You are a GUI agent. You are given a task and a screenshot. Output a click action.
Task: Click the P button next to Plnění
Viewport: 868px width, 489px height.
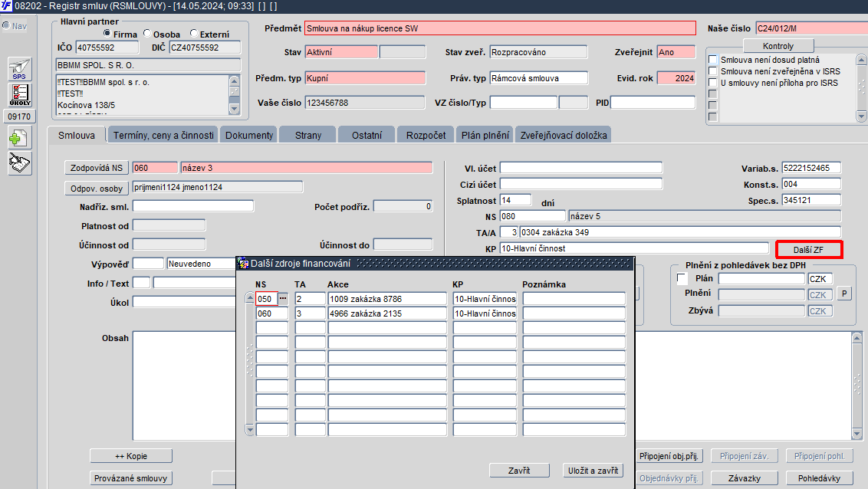(844, 294)
